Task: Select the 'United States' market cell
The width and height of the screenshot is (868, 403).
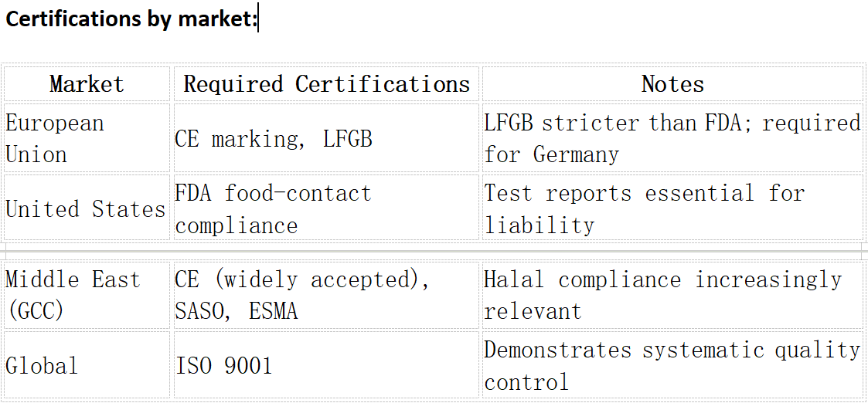Action: point(87,208)
